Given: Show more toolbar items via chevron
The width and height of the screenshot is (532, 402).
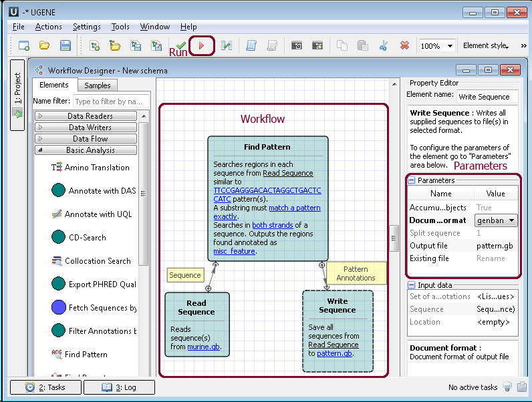Looking at the screenshot, I should [523, 46].
